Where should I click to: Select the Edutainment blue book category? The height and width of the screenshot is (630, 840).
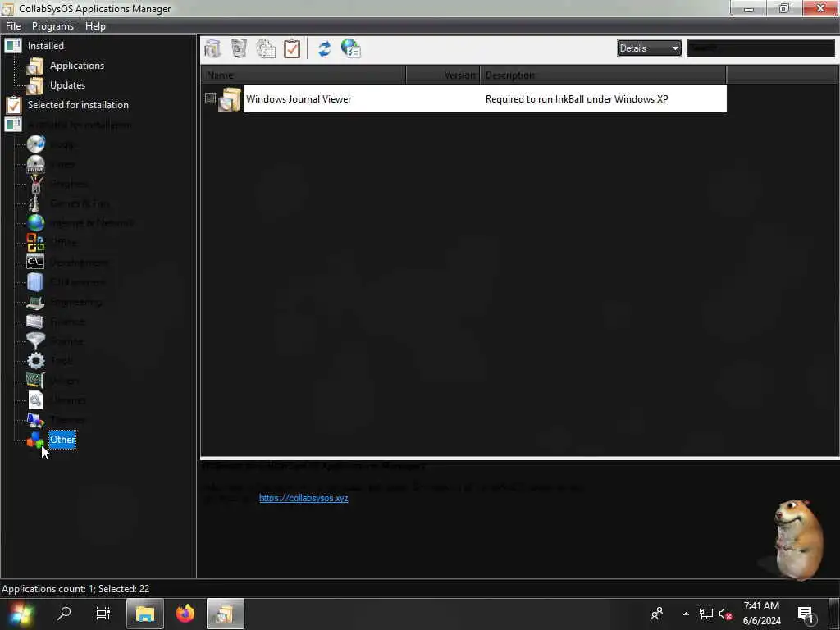tap(35, 282)
